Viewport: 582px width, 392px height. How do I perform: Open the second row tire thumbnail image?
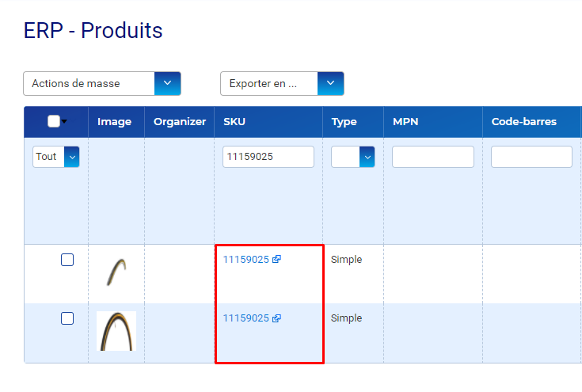click(x=116, y=331)
